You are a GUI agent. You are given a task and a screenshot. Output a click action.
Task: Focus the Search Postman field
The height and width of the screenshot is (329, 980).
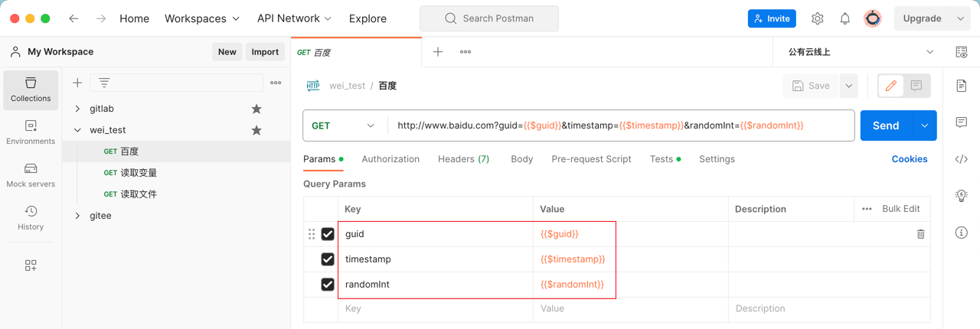(x=489, y=18)
